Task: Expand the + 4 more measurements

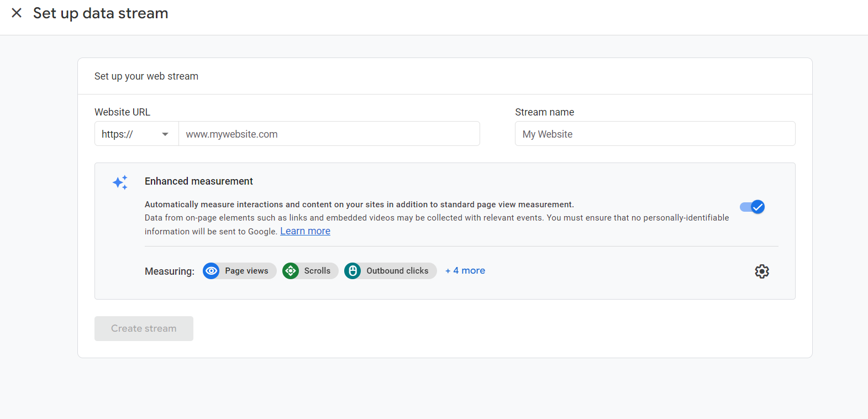Action: (465, 271)
